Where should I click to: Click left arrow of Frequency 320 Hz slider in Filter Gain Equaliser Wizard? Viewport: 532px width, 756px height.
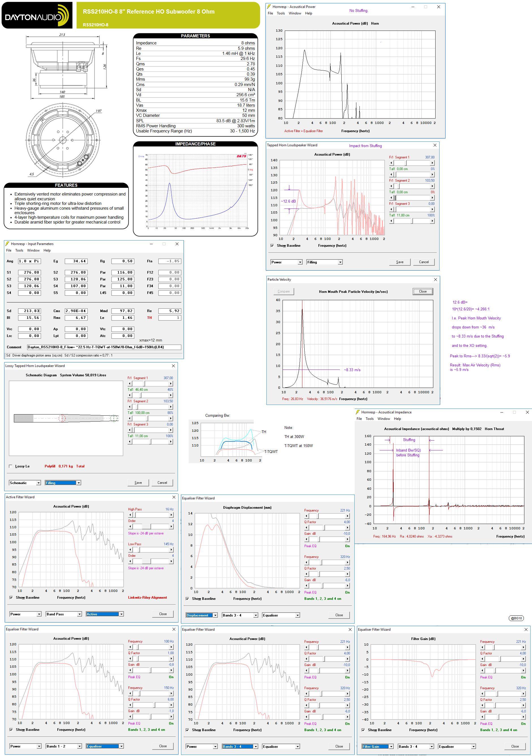482,694
